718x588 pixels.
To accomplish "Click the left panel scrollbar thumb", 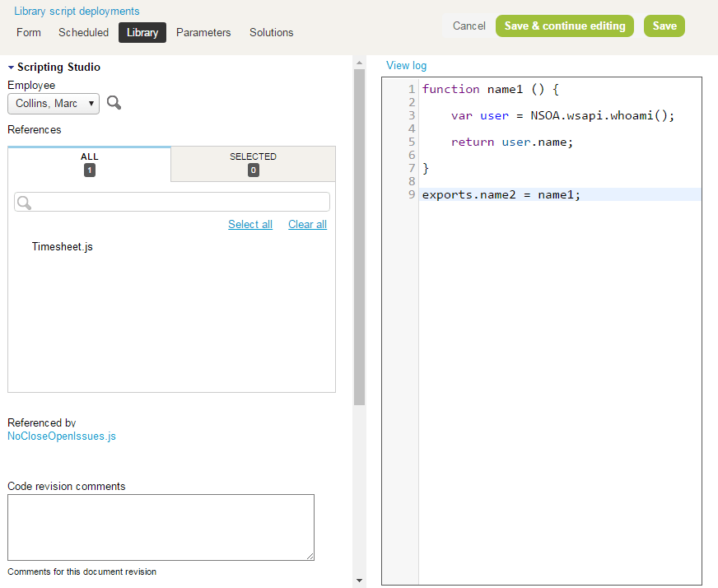I will click(360, 237).
